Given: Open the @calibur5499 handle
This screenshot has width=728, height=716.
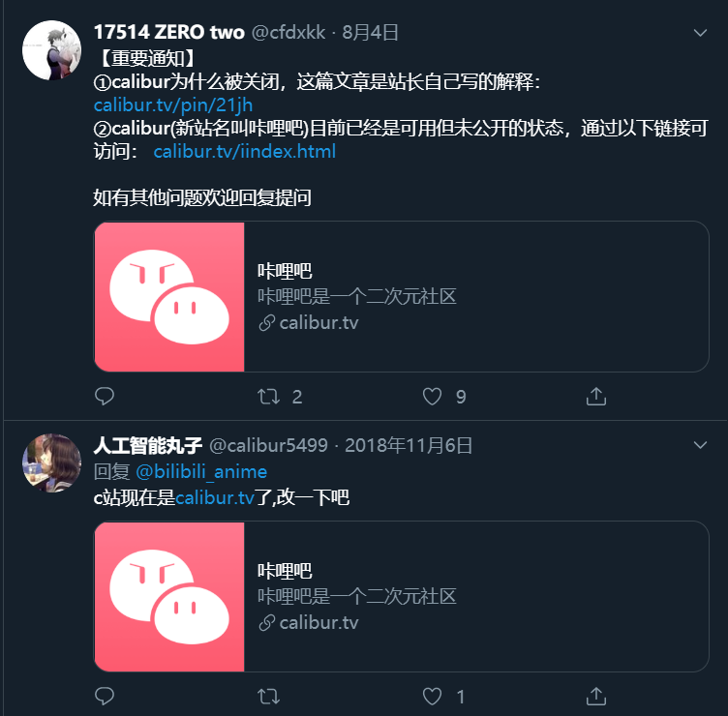Looking at the screenshot, I should coord(269,445).
